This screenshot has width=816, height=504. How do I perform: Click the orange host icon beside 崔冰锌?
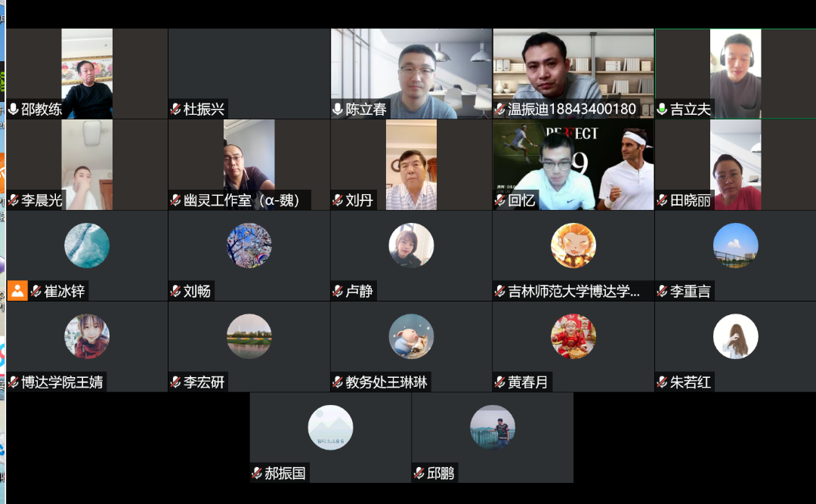click(x=17, y=290)
